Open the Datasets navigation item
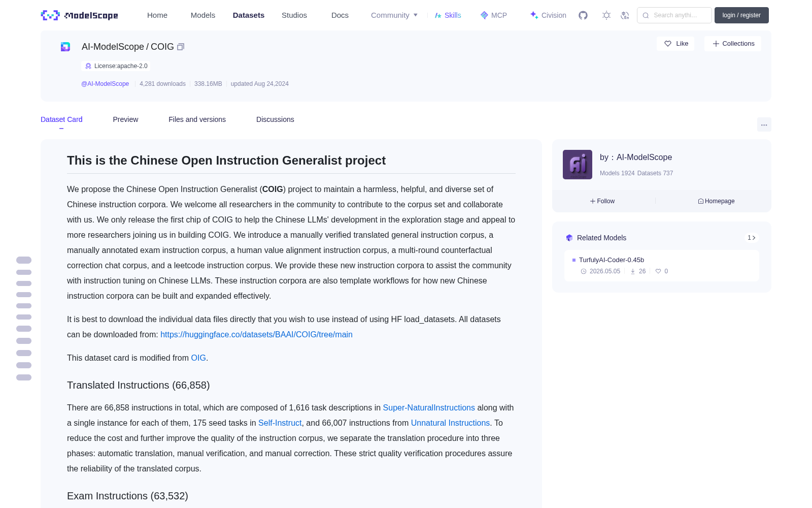812x508 pixels. click(x=249, y=15)
